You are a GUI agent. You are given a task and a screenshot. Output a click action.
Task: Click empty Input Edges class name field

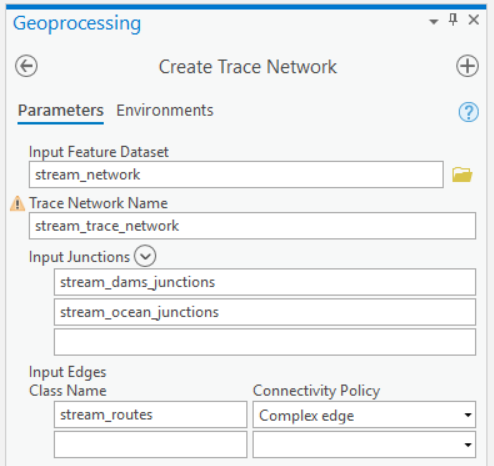151,445
